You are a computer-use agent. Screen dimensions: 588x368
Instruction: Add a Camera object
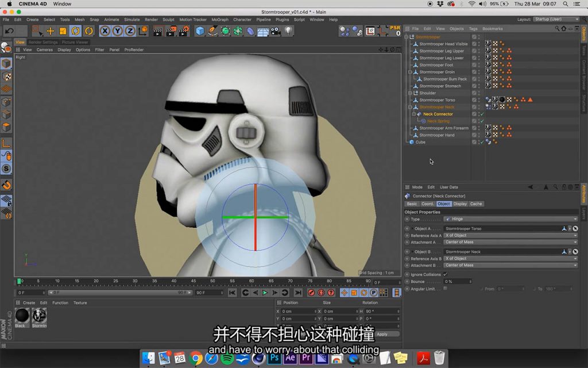point(276,31)
